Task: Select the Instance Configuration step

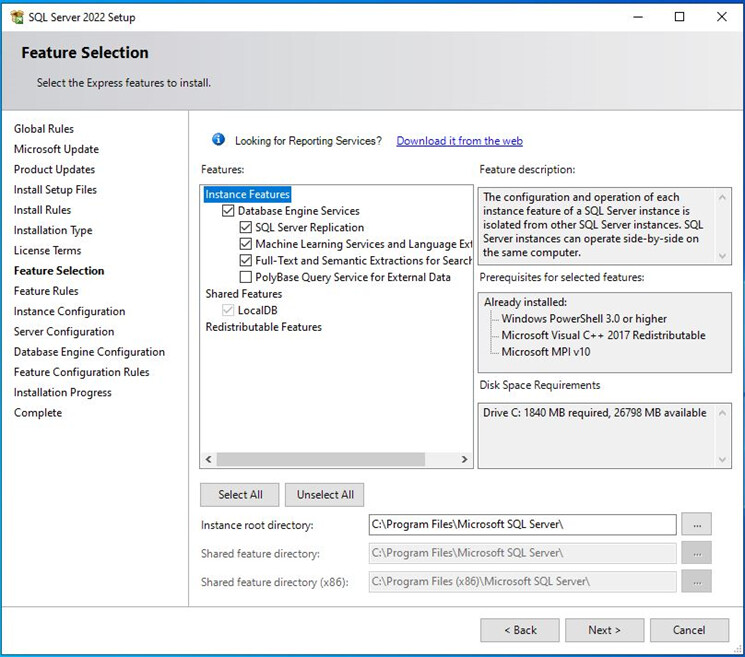Action: pyautogui.click(x=69, y=311)
